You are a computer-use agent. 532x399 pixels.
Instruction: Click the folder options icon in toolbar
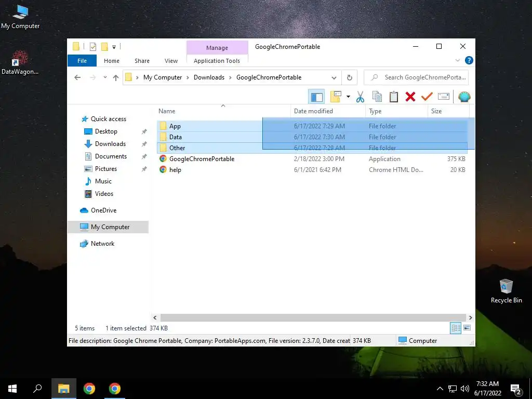tap(336, 97)
